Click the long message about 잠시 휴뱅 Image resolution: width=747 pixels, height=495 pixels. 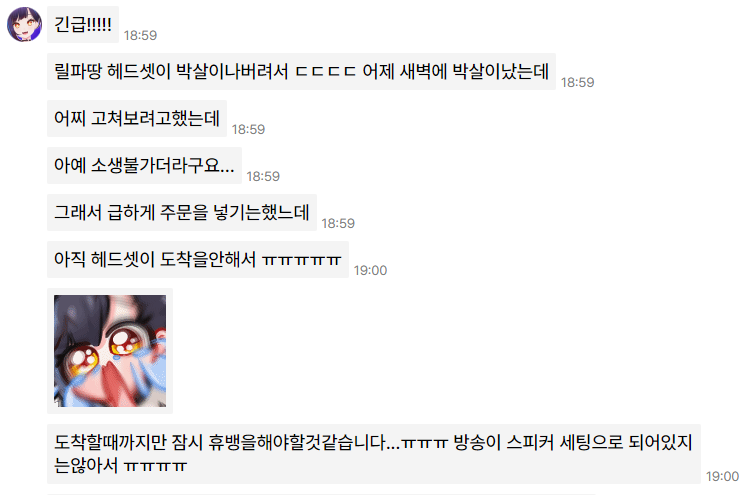click(374, 454)
